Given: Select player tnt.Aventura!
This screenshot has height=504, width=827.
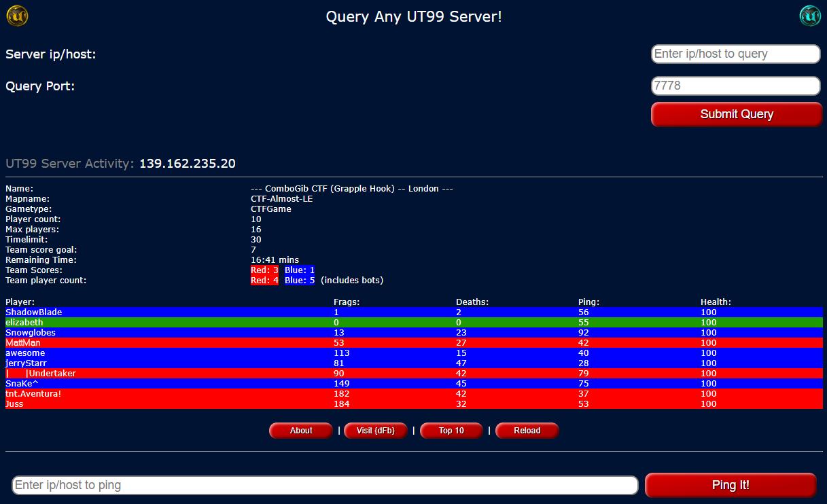Looking at the screenshot, I should (x=33, y=394).
